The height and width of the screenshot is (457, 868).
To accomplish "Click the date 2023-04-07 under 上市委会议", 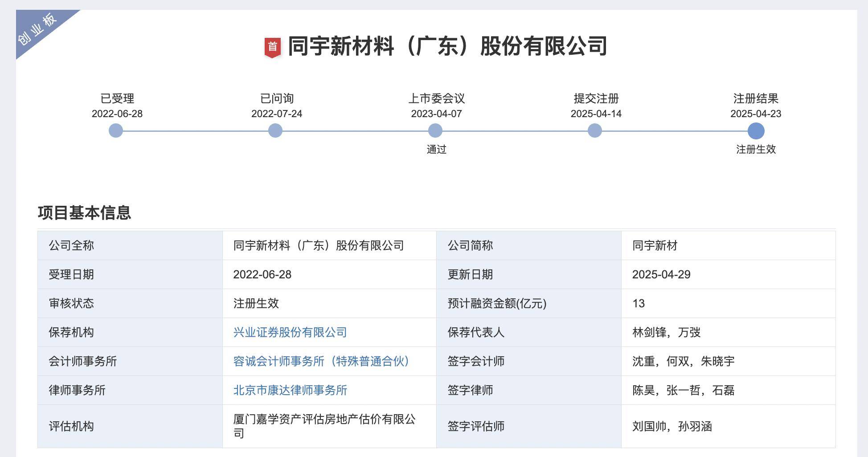I will click(436, 114).
